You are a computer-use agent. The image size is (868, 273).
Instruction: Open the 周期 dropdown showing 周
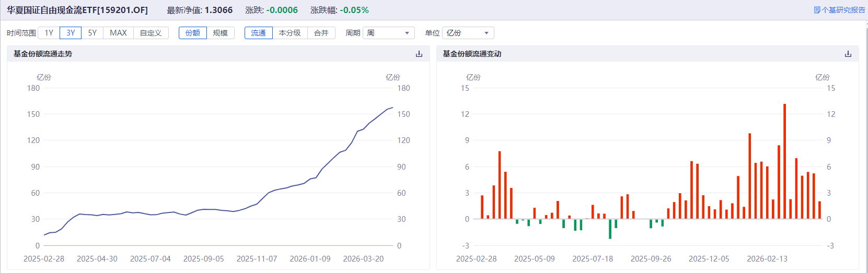[389, 33]
